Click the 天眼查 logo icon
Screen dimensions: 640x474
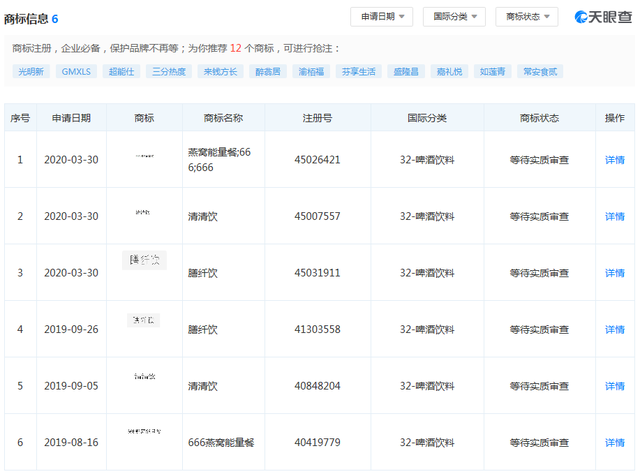coord(581,17)
